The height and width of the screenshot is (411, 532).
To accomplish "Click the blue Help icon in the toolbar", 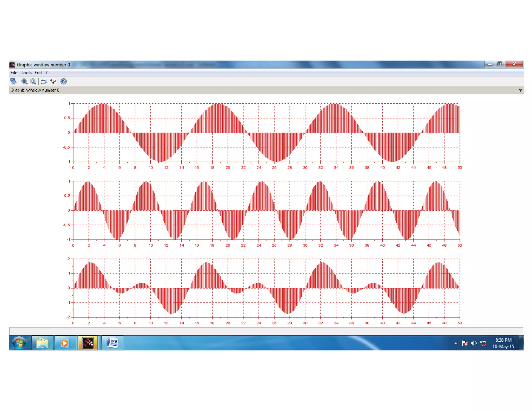I will tap(64, 82).
